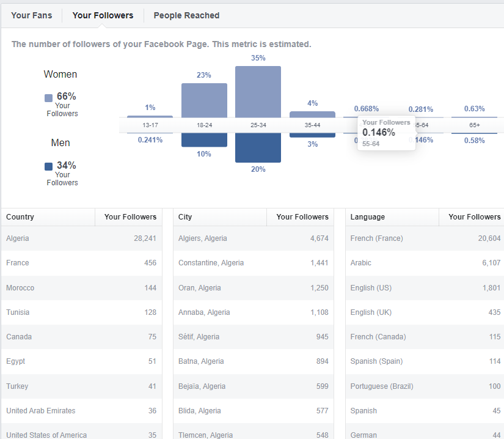Select the Algiers, Algeria city row
The width and height of the screenshot is (504, 439).
(x=253, y=238)
